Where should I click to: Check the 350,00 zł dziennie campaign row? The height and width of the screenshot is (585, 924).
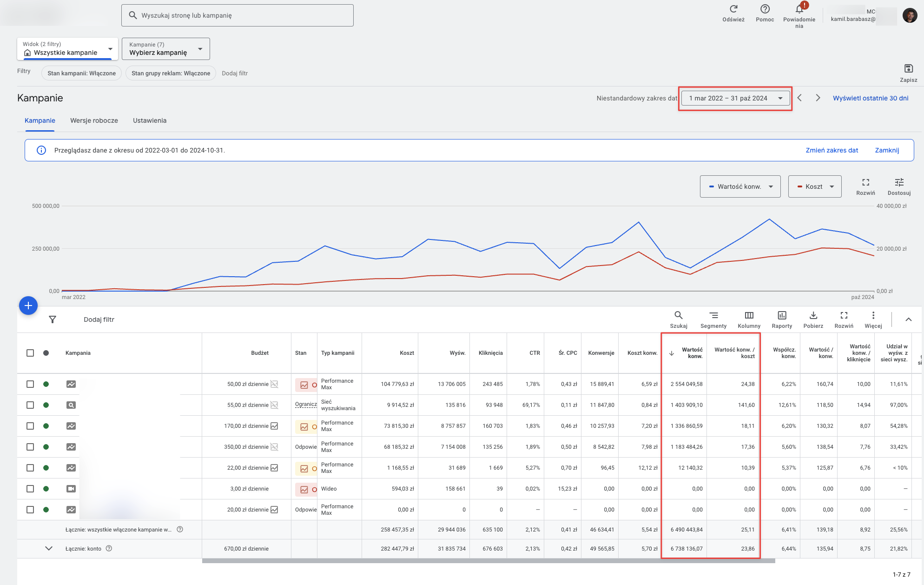coord(30,447)
